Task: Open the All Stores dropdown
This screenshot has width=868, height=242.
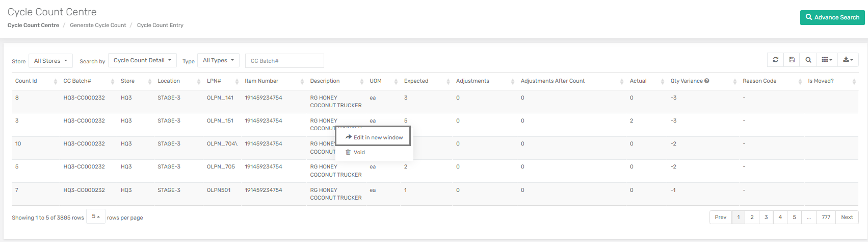Action: coord(50,61)
